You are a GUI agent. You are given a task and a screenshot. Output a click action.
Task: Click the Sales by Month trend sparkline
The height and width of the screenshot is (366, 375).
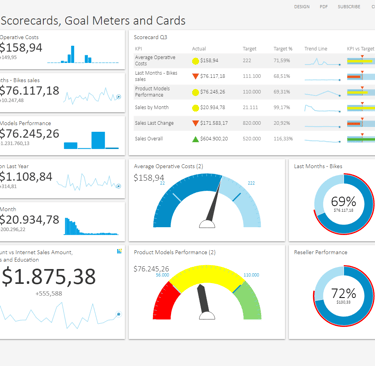322,108
